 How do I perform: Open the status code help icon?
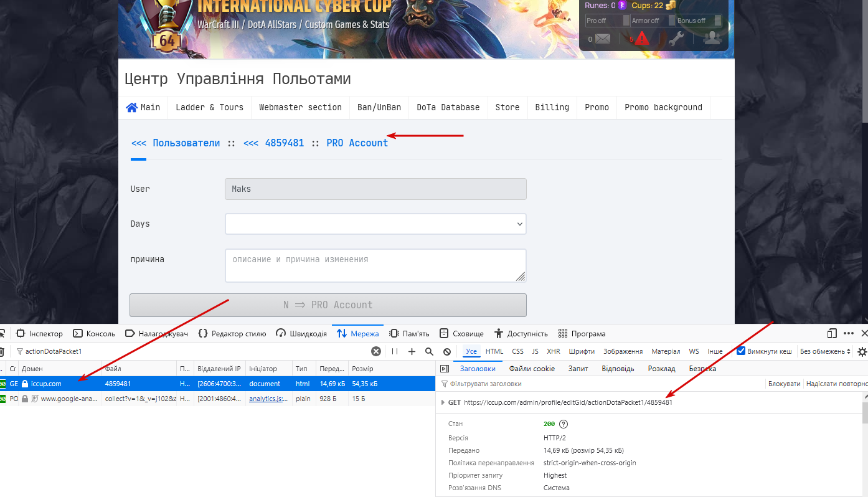pos(564,424)
